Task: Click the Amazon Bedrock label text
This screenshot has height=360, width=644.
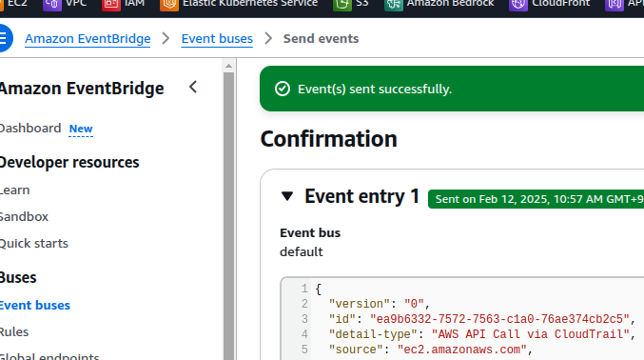Action: [451, 4]
